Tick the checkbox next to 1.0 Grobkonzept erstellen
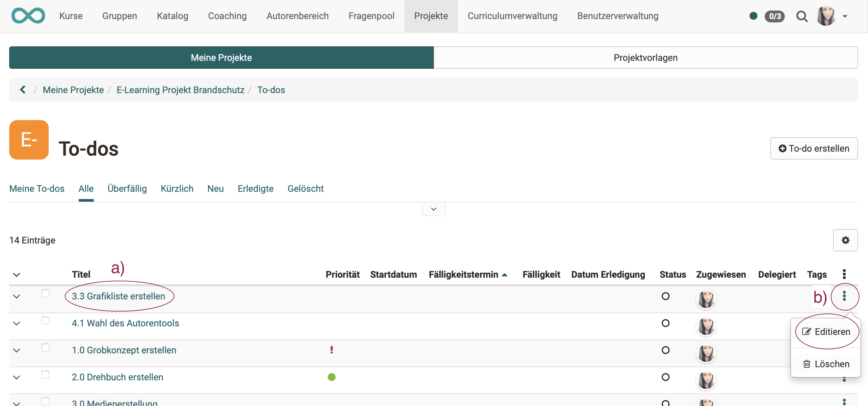The image size is (868, 406). click(x=45, y=347)
